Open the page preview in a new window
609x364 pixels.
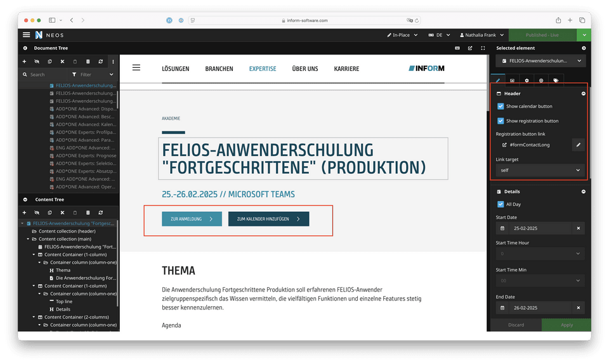coord(470,48)
